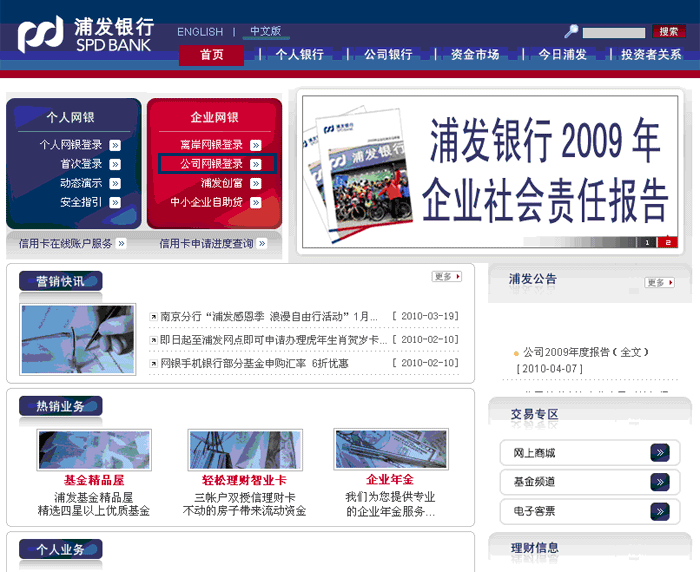
Task: Click the arrow icon beside 离岸网银登录
Action: [256, 145]
